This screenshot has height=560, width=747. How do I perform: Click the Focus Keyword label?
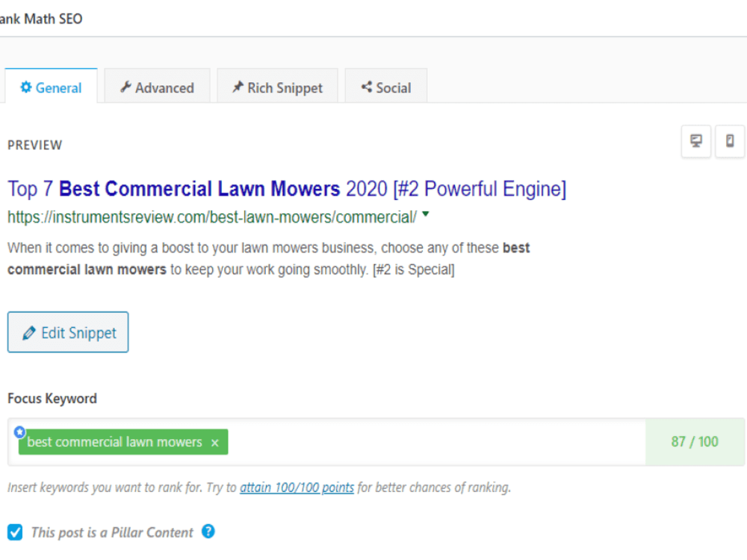[x=52, y=399]
